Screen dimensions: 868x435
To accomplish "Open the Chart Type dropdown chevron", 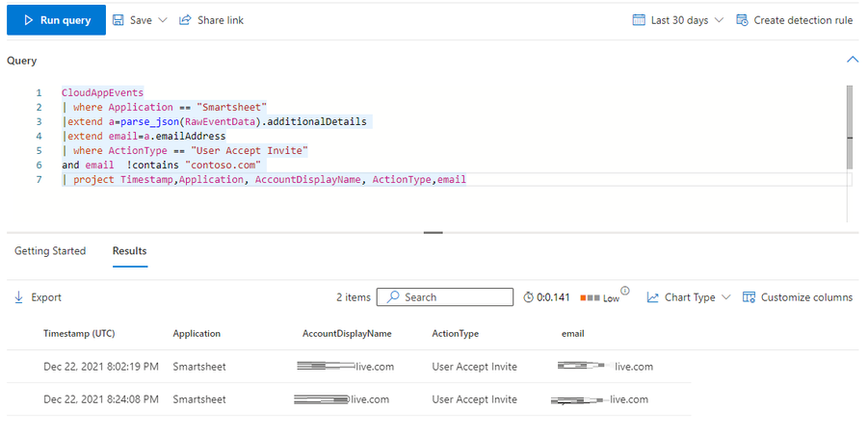I will (x=725, y=297).
